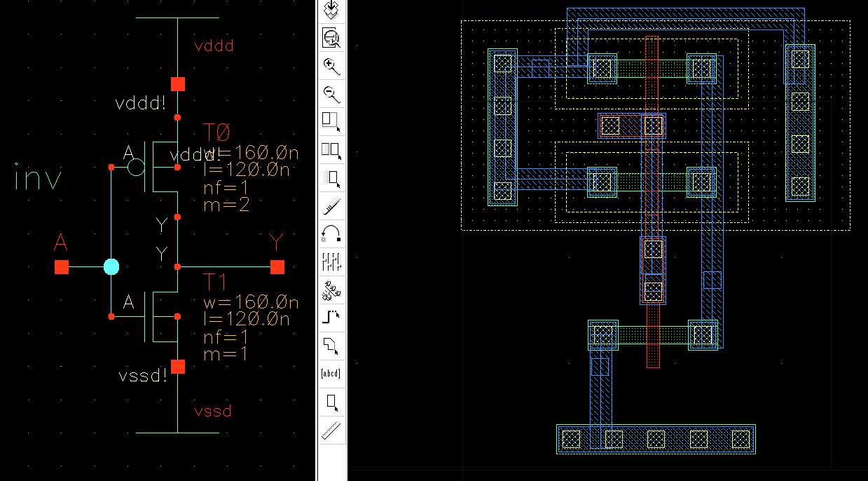
Task: Zoom out with the minus magnifier
Action: (332, 93)
